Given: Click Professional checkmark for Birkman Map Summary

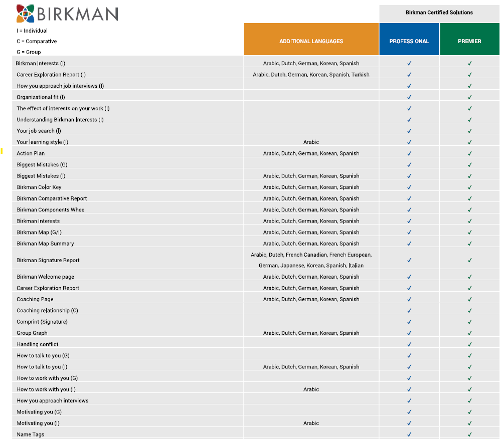Looking at the screenshot, I should coord(409,244).
